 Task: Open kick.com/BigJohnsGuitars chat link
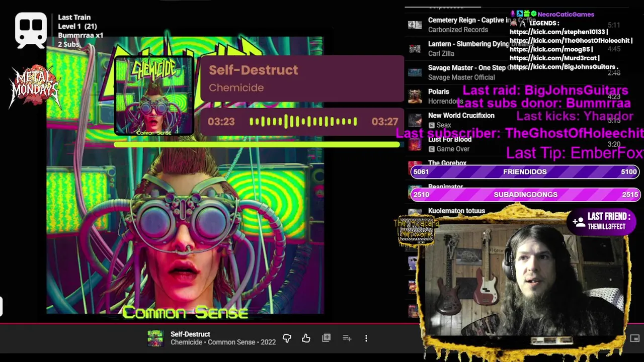coord(562,66)
